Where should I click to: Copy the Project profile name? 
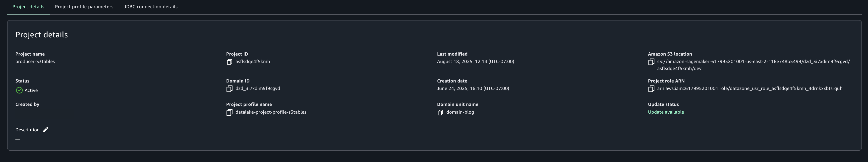tap(230, 112)
